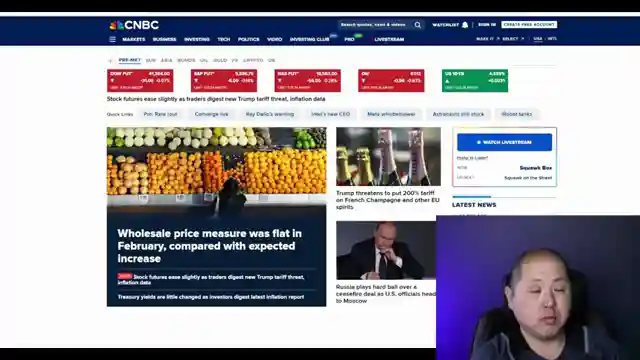Select the PRE-MKT market tab
The width and height of the screenshot is (640, 360).
tap(129, 60)
